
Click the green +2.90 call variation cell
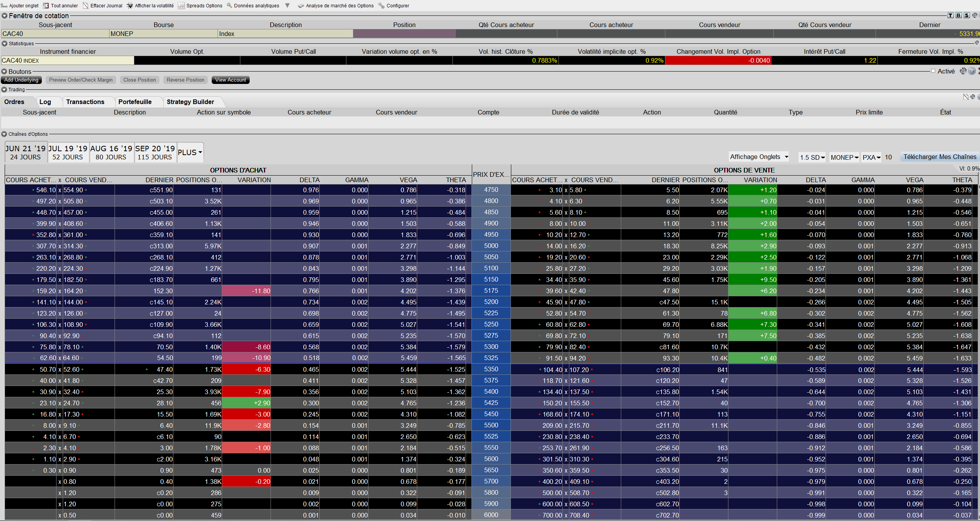(x=246, y=403)
